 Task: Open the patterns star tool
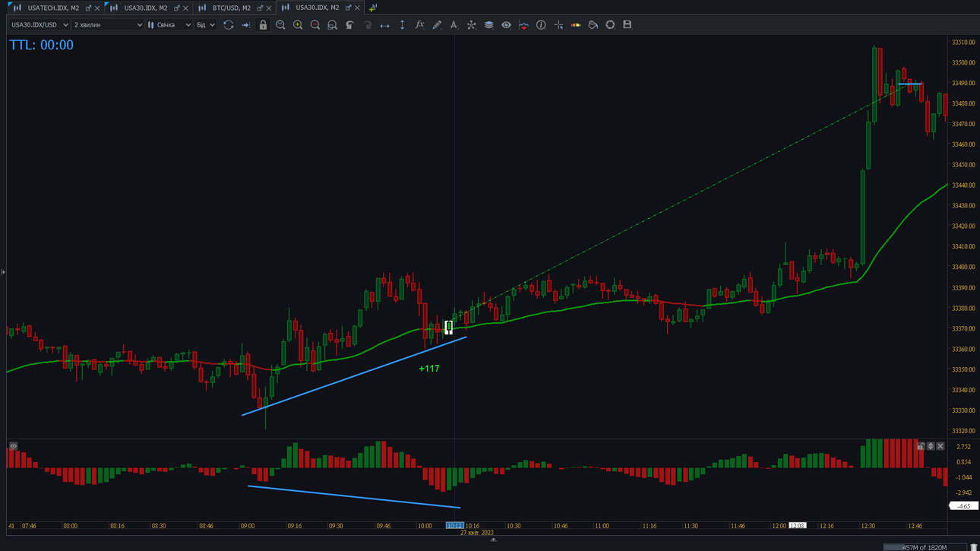pos(471,25)
